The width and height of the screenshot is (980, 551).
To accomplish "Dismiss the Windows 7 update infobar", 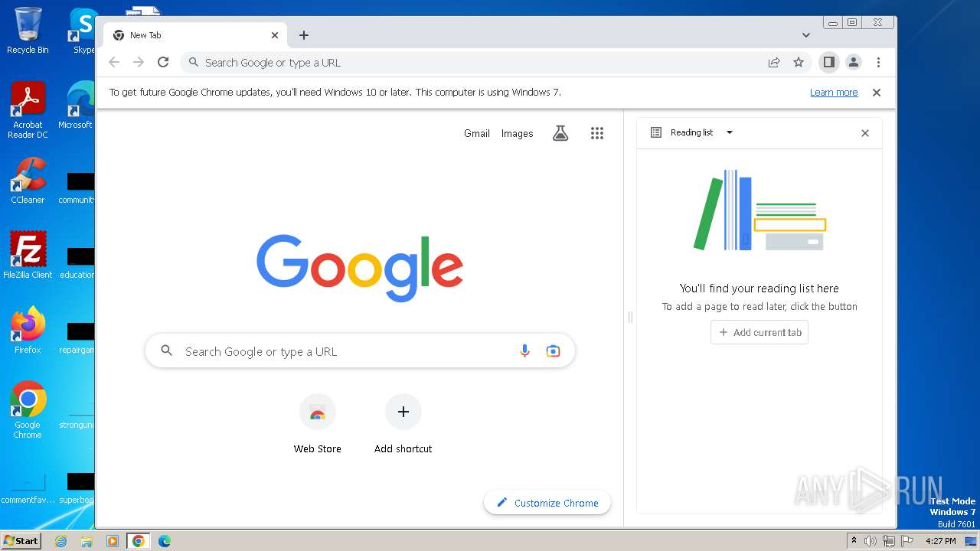I will pos(877,93).
